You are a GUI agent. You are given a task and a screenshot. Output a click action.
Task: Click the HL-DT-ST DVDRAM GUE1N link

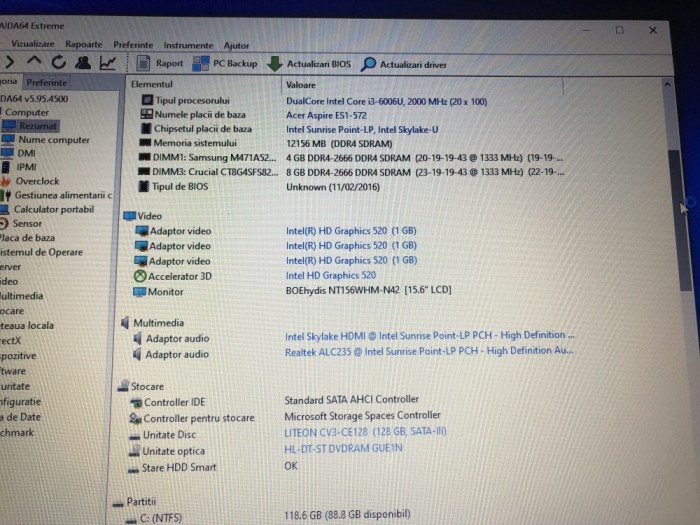[343, 448]
